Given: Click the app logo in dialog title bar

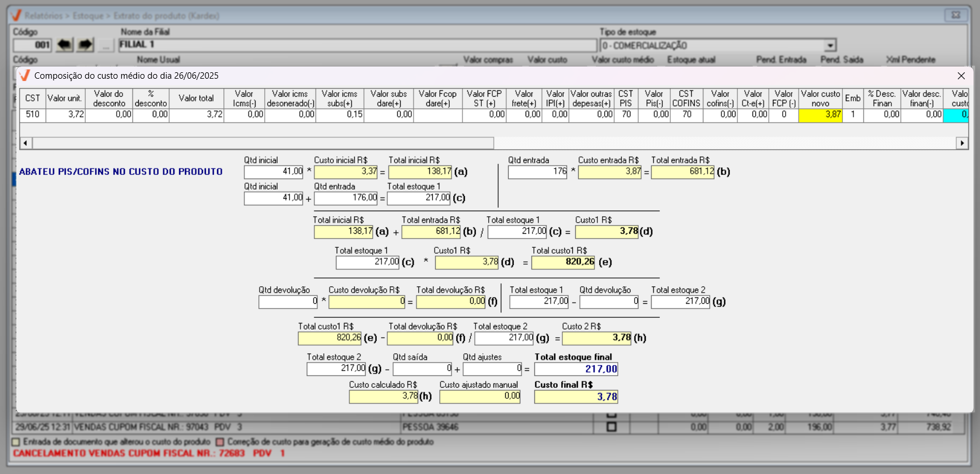Looking at the screenshot, I should click(24, 76).
